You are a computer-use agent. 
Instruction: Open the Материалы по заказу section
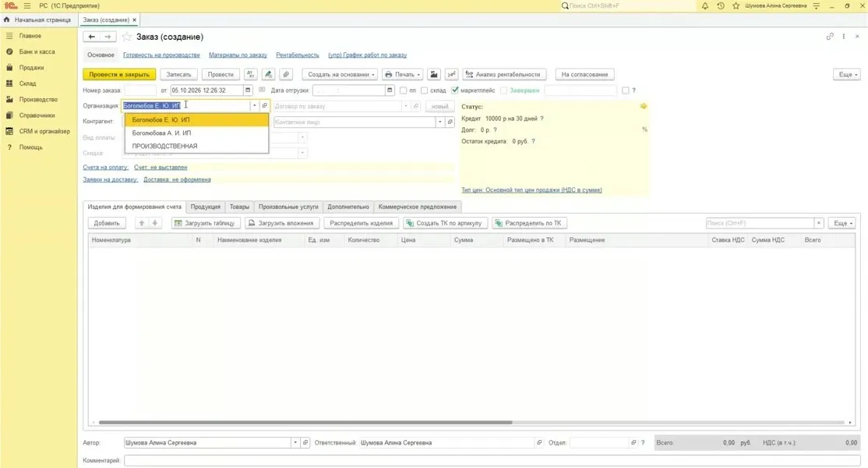tap(238, 55)
